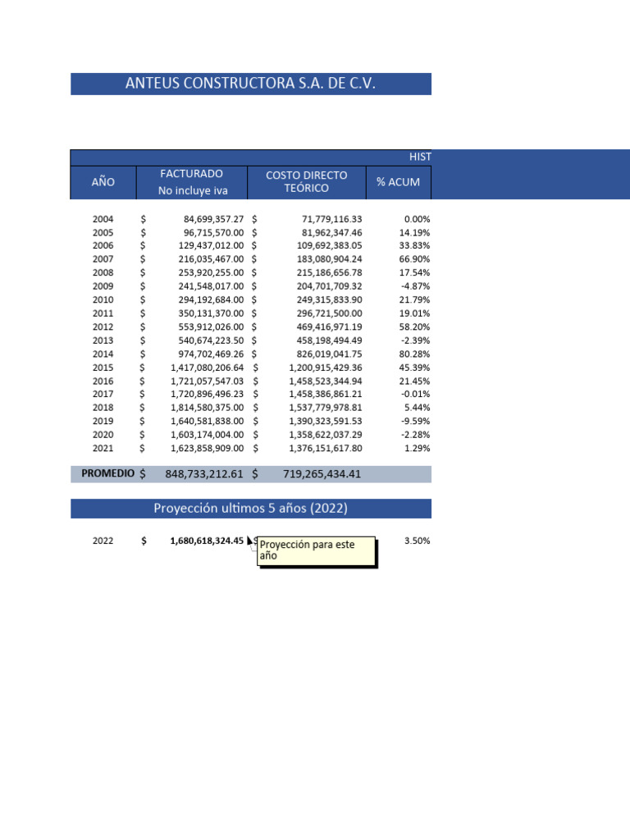The image size is (630, 840).
Task: Select percentage cell -9.59%
Action: (x=415, y=421)
